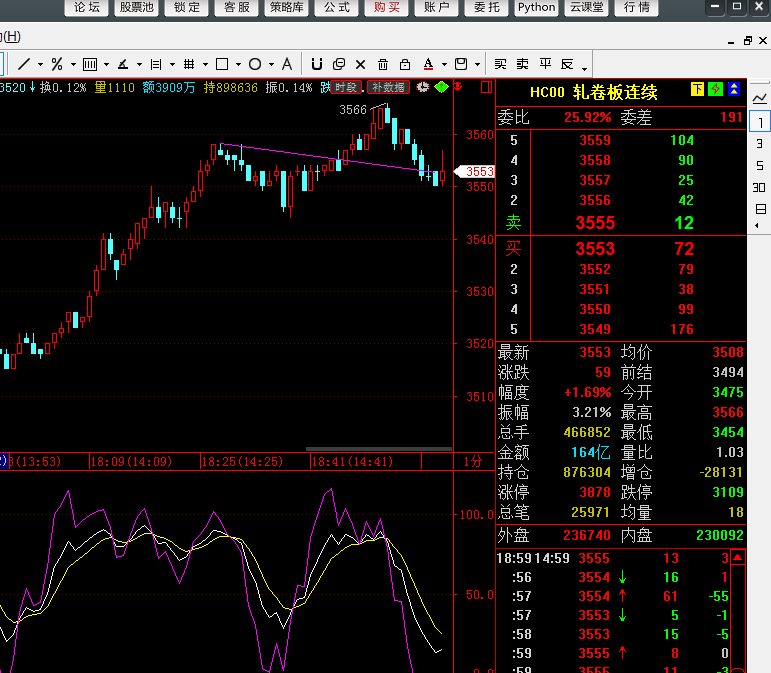Viewport: 771px width, 673px height.
Task: Open the percent tool dropdown arrow
Action: pos(72,64)
